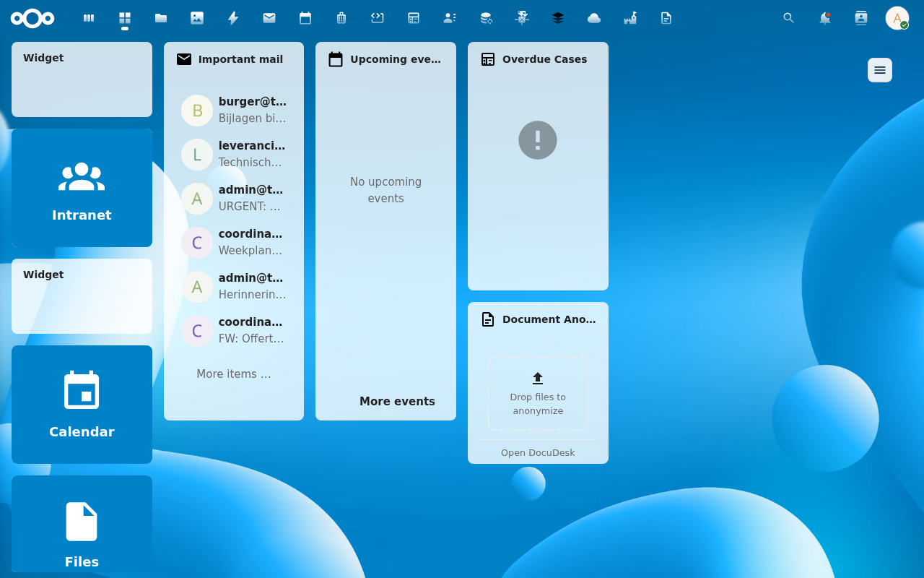Open the table layout app icon in the top bar
Viewport: 924px width, 578px height.
tap(414, 18)
